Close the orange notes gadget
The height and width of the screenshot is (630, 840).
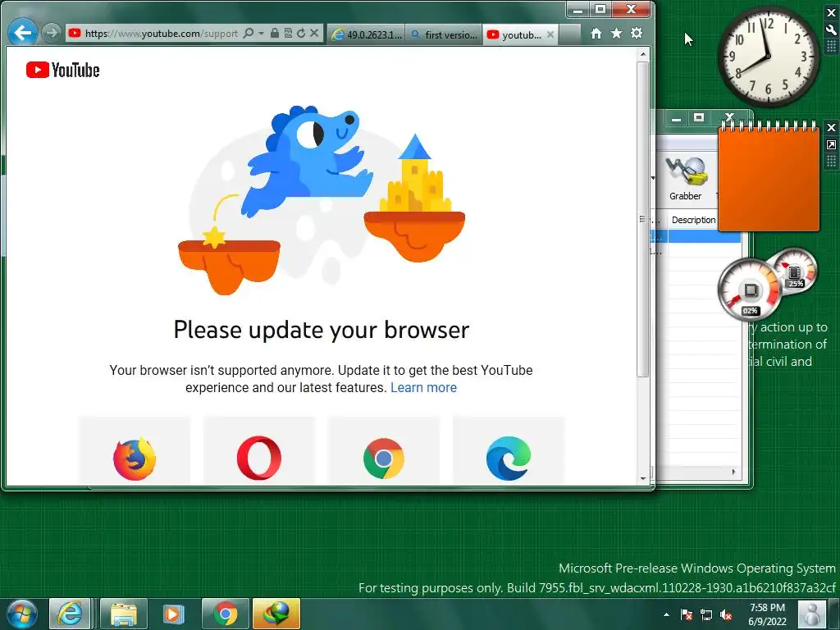tap(832, 127)
